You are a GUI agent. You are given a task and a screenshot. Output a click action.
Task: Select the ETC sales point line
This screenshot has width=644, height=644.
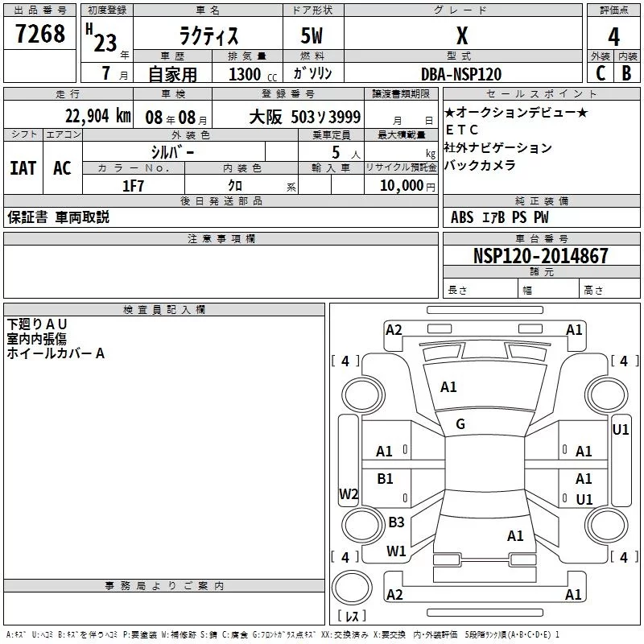tap(461, 130)
